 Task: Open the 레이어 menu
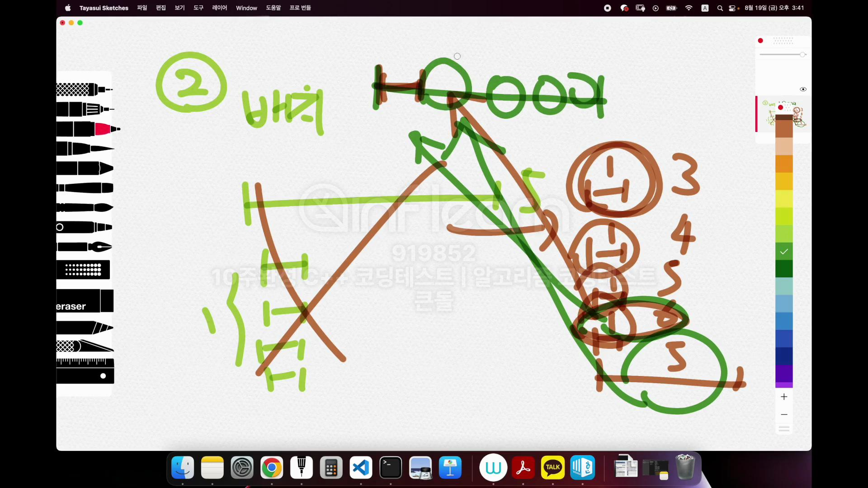(x=219, y=8)
